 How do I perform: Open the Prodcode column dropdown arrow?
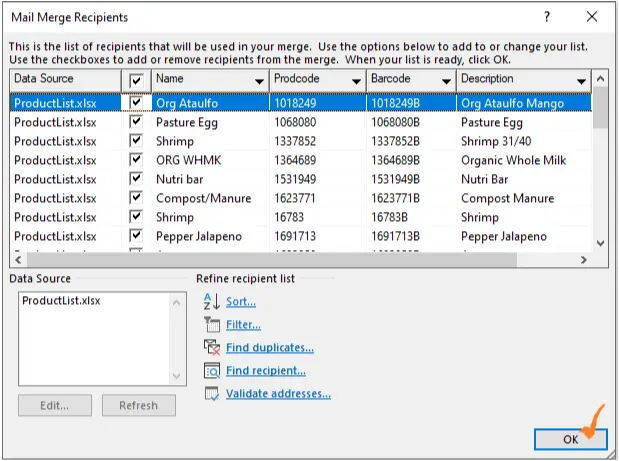click(x=356, y=82)
